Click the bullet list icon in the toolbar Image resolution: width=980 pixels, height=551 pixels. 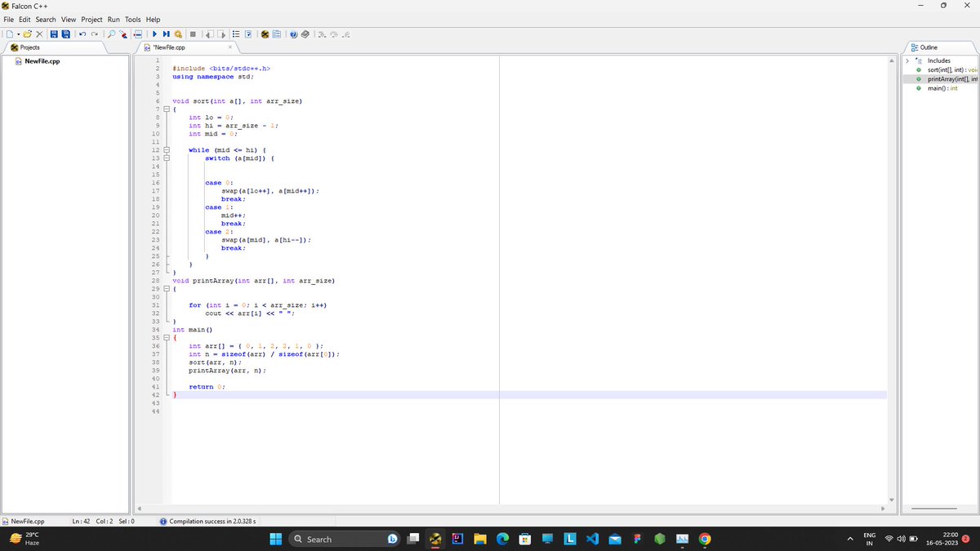point(236,34)
